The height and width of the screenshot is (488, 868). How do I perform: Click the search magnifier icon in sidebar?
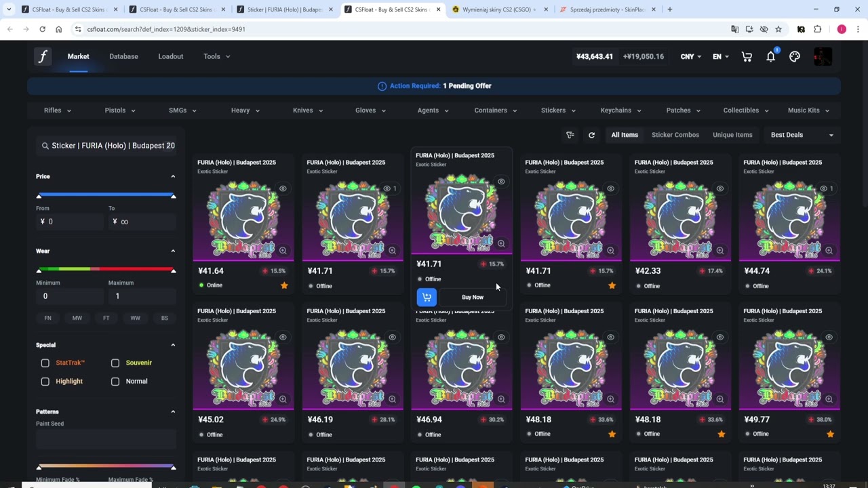45,146
